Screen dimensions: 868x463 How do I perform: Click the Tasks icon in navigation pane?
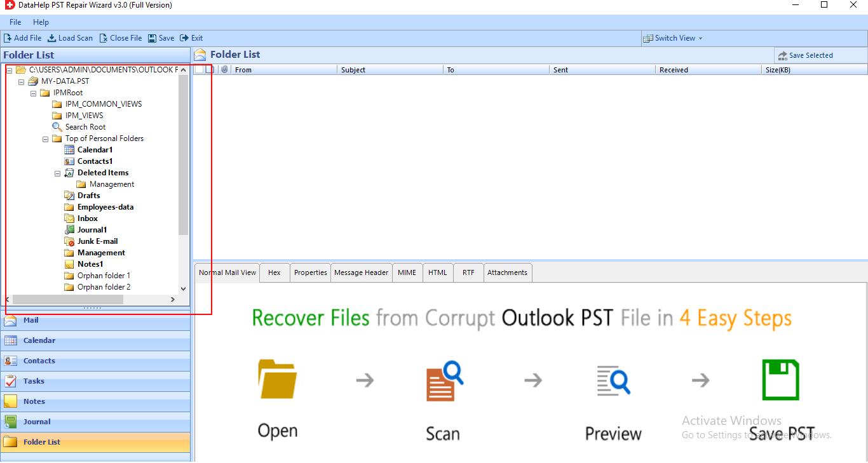[10, 381]
